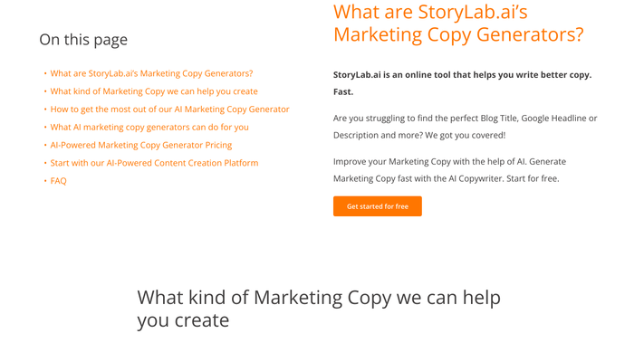
Task: Click the bold word 'Fast.'
Action: click(x=343, y=92)
